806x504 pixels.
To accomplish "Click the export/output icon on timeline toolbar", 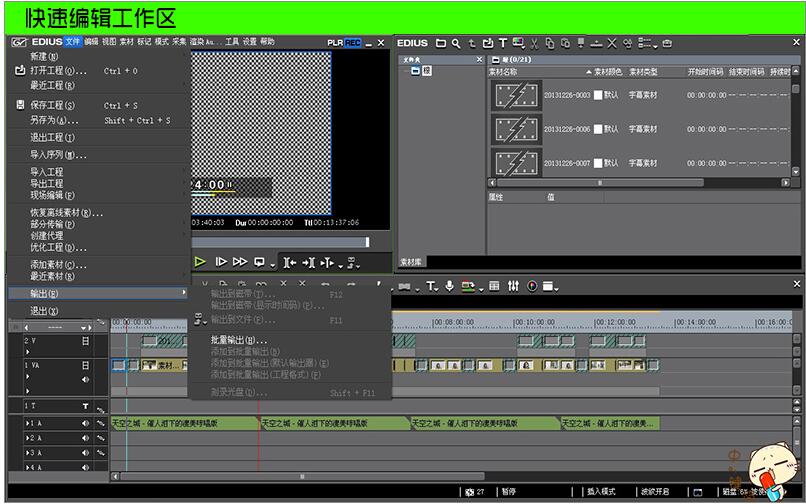I will [468, 286].
